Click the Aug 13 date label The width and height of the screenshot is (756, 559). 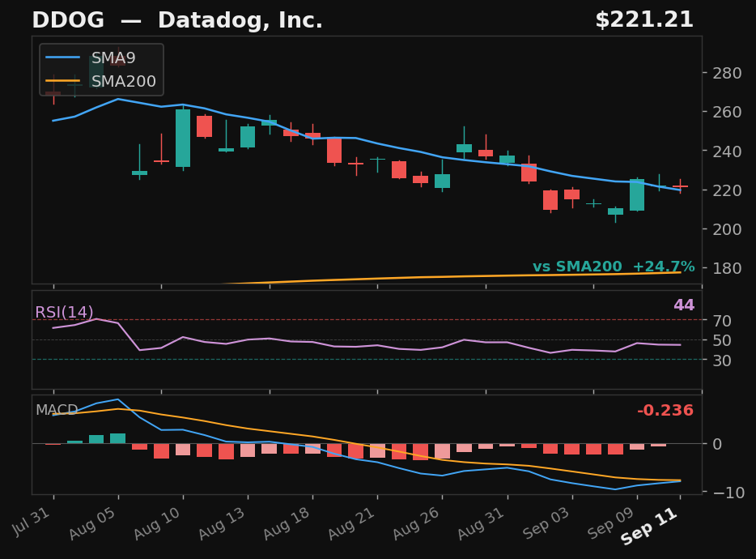[x=223, y=523]
